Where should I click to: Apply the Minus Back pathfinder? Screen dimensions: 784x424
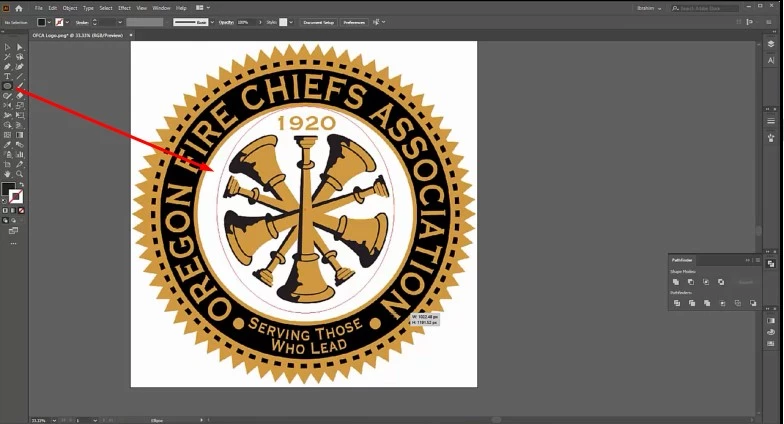753,303
